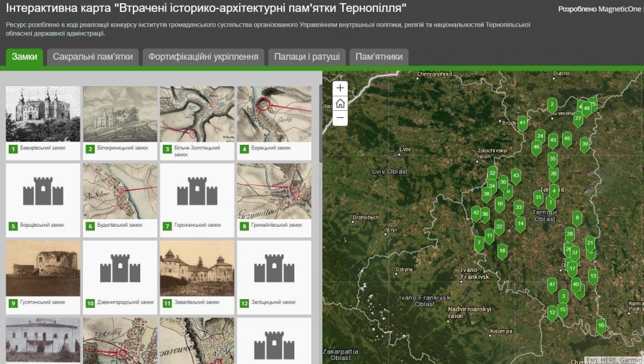Image resolution: width=644 pixels, height=364 pixels.
Task: Click map marker number 41
Action: pyautogui.click(x=523, y=123)
